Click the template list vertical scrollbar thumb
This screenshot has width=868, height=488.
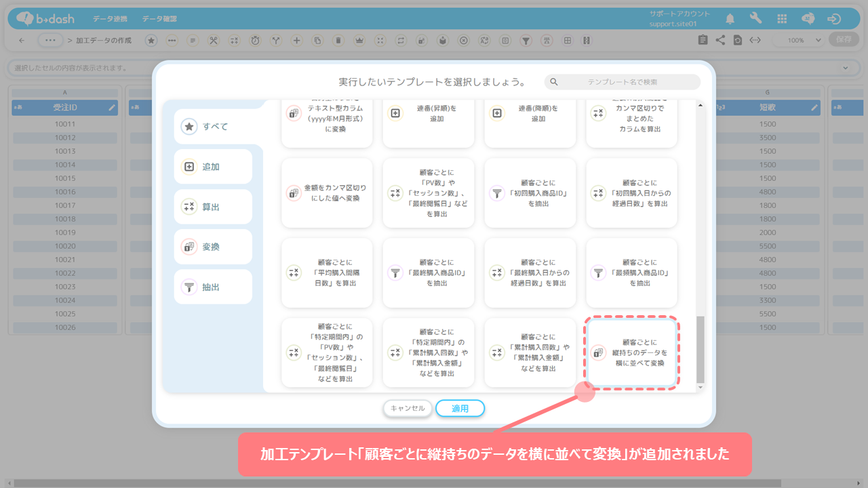(x=701, y=349)
